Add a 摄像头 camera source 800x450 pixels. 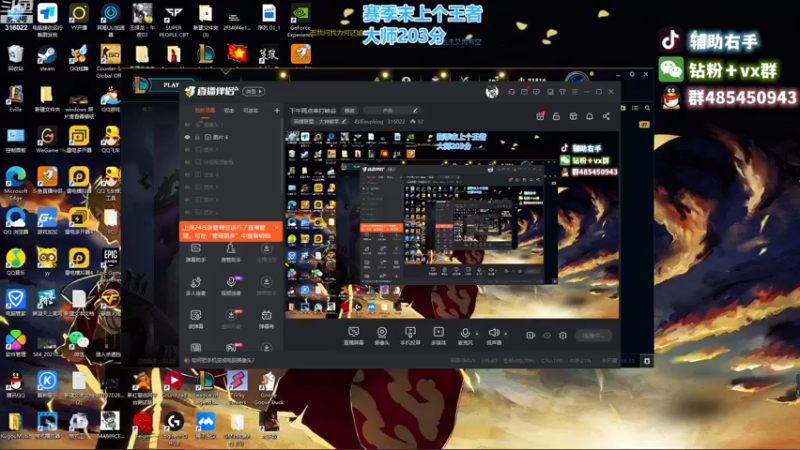point(382,335)
